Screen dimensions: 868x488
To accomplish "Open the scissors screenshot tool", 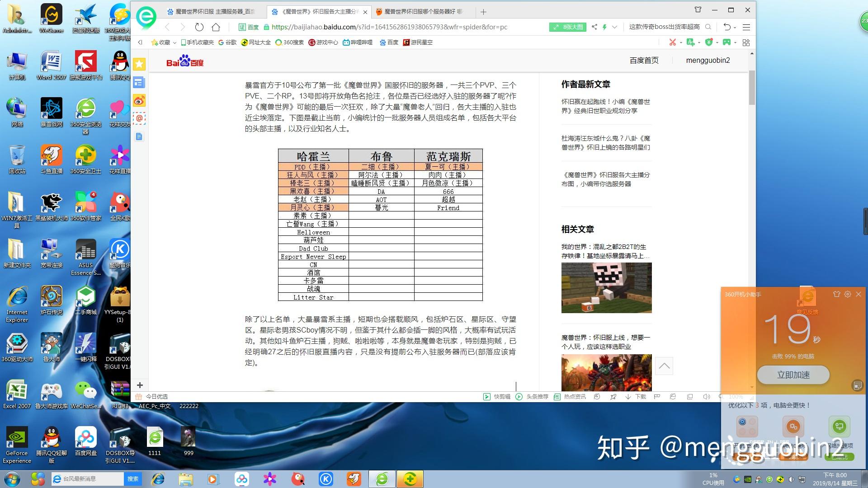I will 673,42.
